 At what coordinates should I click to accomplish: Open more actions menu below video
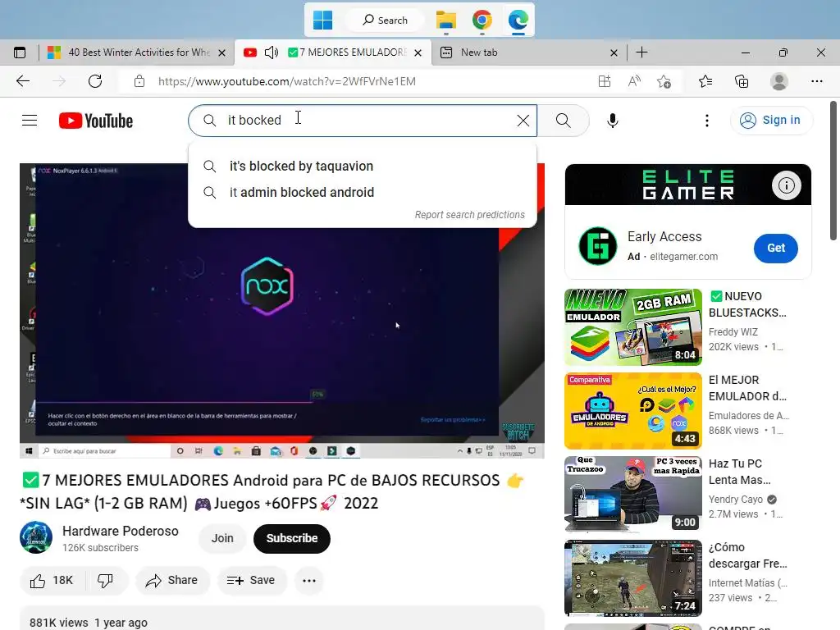[x=309, y=581]
